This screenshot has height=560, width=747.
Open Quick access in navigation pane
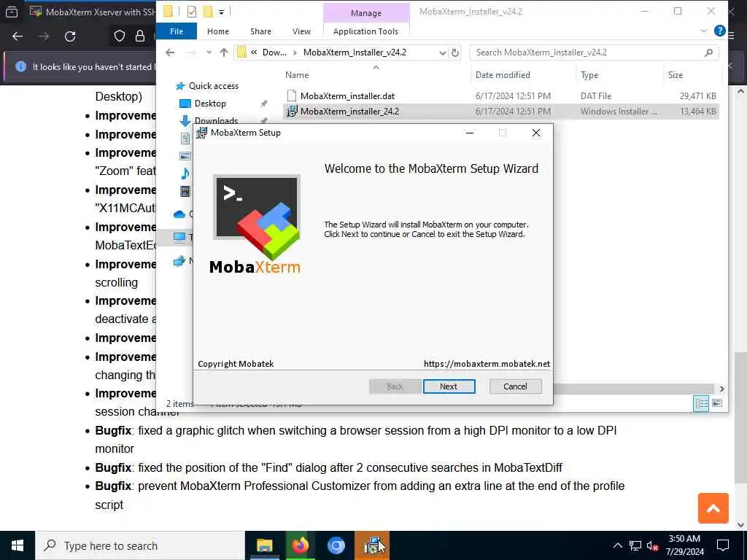pyautogui.click(x=214, y=86)
